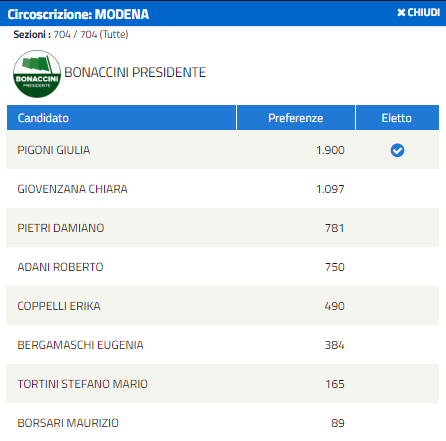Click the 1.097 preference value for Giovenzana
Image resolution: width=446 pixels, height=441 pixels.
pos(330,189)
